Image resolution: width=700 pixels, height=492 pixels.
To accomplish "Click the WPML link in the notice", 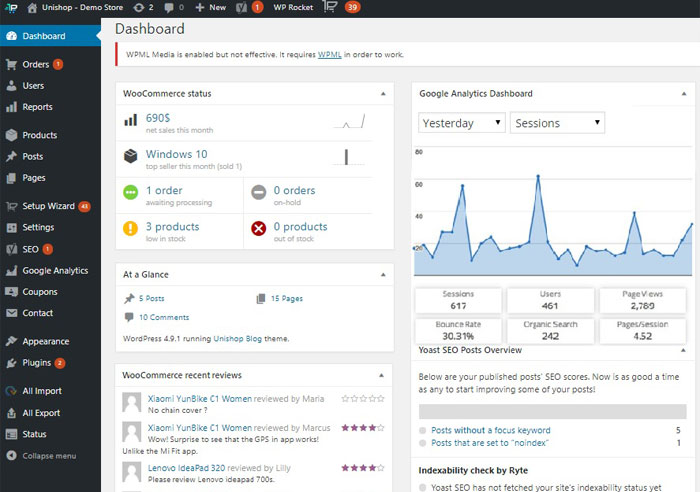I will click(329, 54).
